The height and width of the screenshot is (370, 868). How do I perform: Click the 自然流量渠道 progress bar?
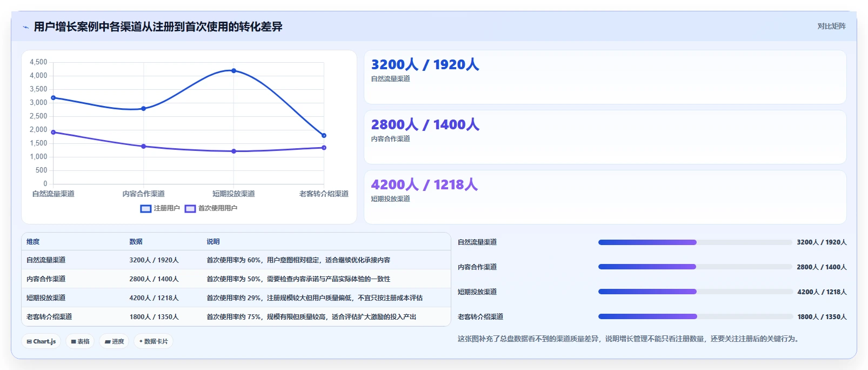coord(695,242)
